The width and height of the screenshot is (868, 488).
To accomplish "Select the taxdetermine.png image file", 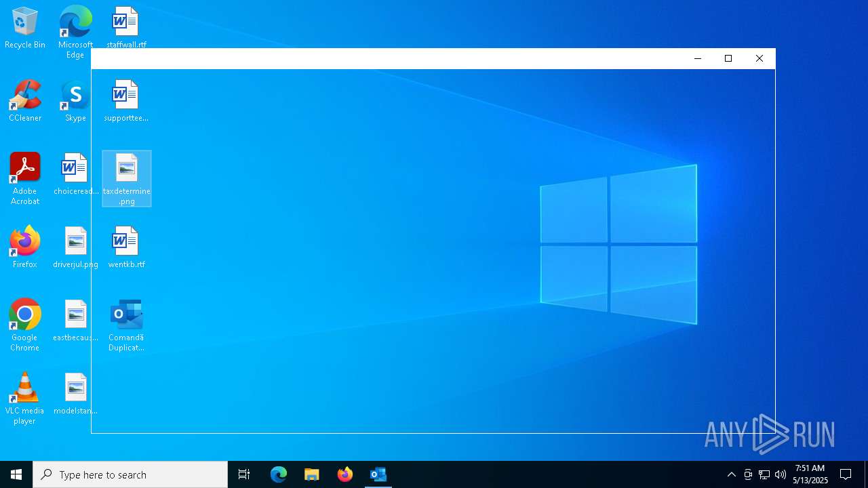I will point(126,179).
